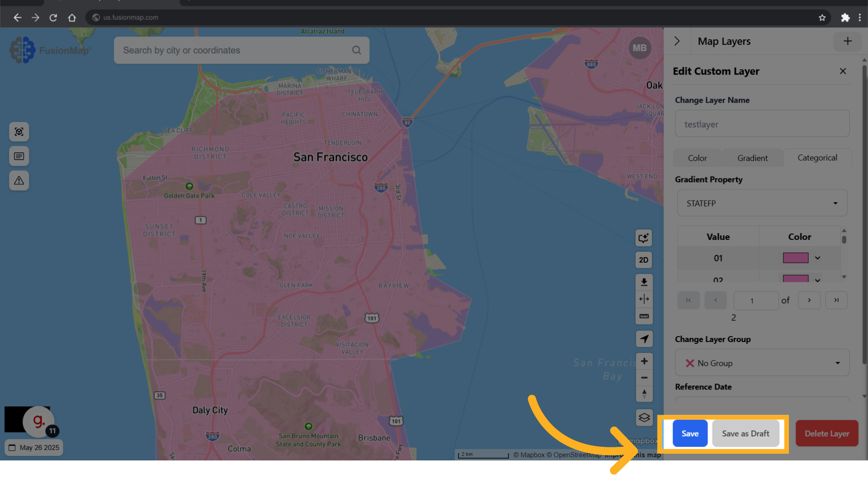Image resolution: width=868 pixels, height=488 pixels.
Task: Go to first page of values
Action: click(x=689, y=300)
